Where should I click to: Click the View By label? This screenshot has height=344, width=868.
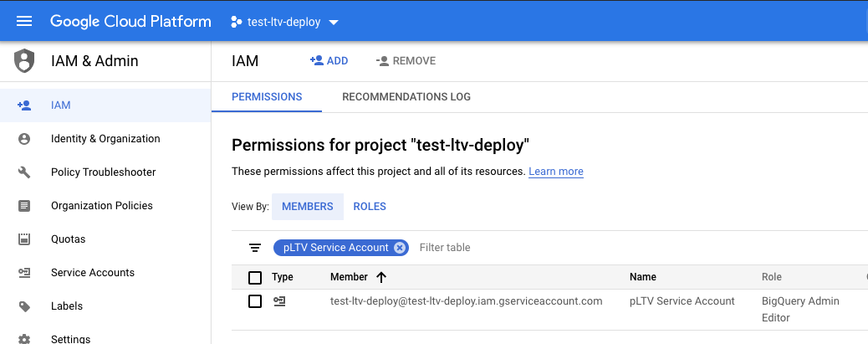250,207
